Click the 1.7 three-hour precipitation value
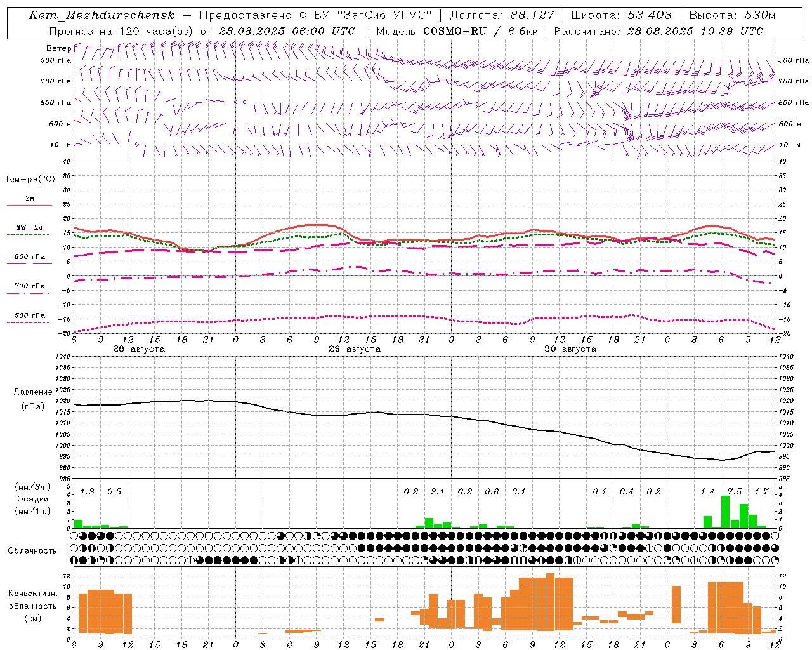Screen dimensions: 812x650 pos(762,491)
